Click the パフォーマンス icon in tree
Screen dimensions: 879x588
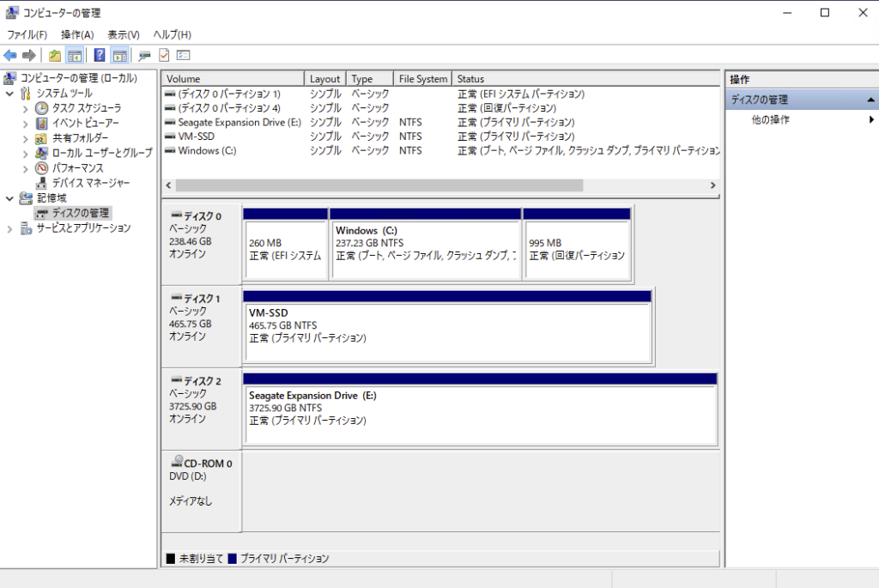(41, 168)
